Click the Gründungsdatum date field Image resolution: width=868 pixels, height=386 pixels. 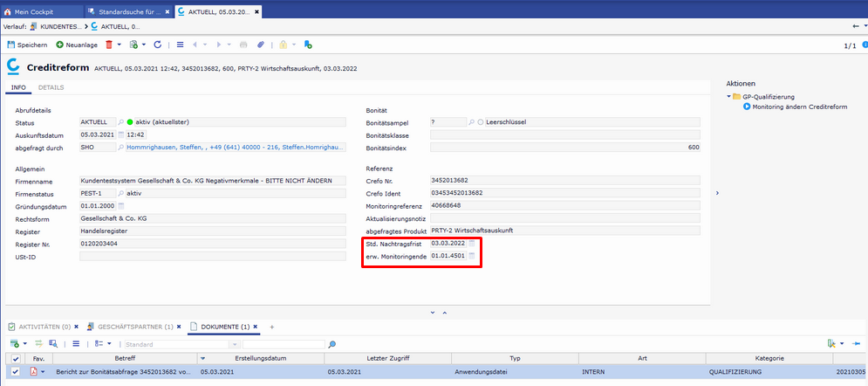97,206
